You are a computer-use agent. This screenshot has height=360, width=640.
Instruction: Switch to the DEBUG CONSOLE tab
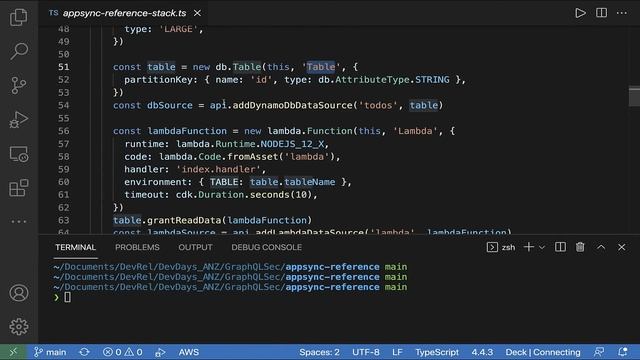coord(267,247)
